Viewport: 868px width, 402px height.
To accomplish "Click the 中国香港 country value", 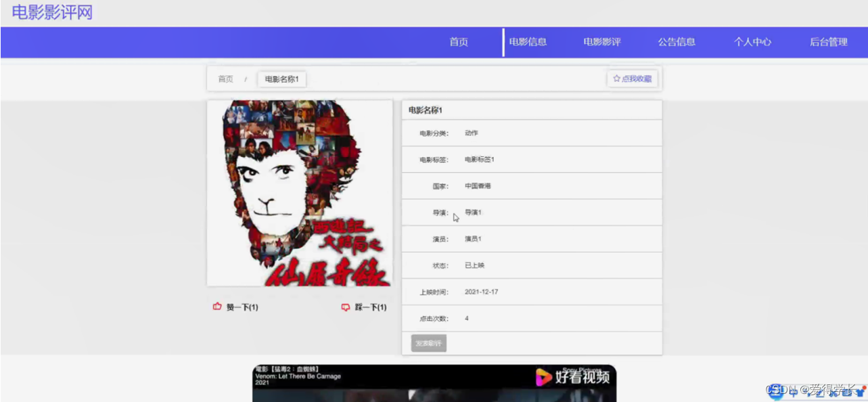I will pos(478,186).
